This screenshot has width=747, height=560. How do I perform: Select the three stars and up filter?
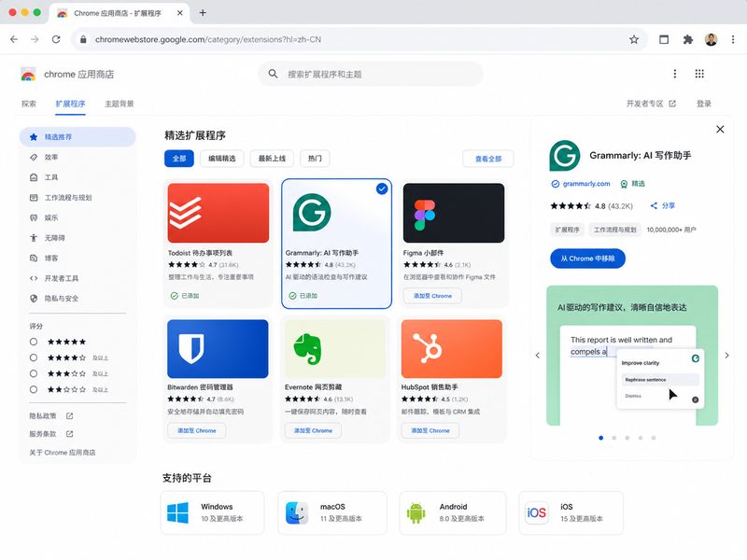tap(34, 373)
